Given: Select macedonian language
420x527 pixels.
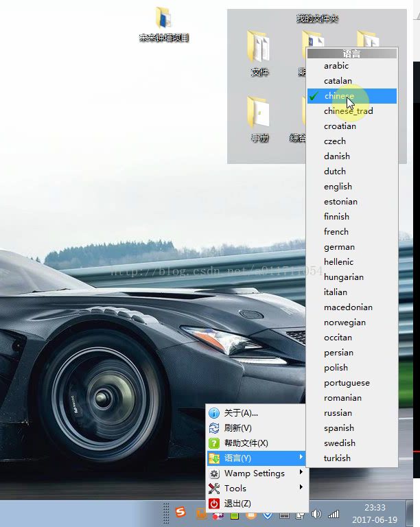Looking at the screenshot, I should click(x=352, y=307).
